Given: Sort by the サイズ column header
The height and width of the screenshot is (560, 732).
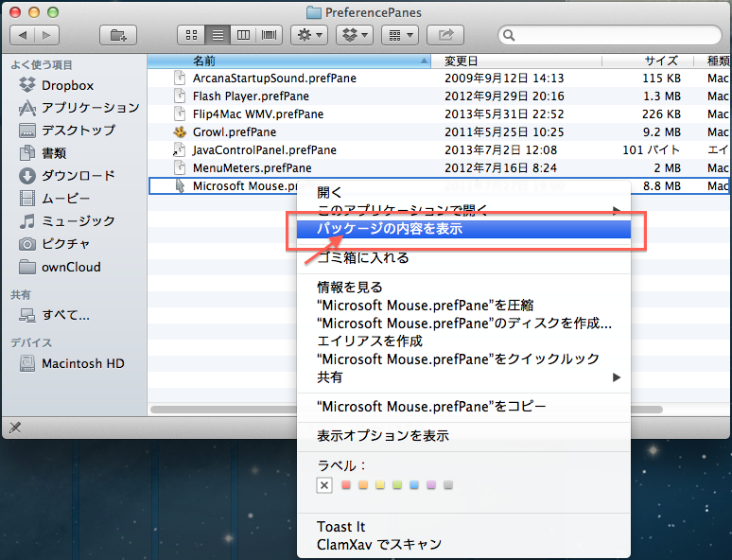Looking at the screenshot, I should 648,61.
